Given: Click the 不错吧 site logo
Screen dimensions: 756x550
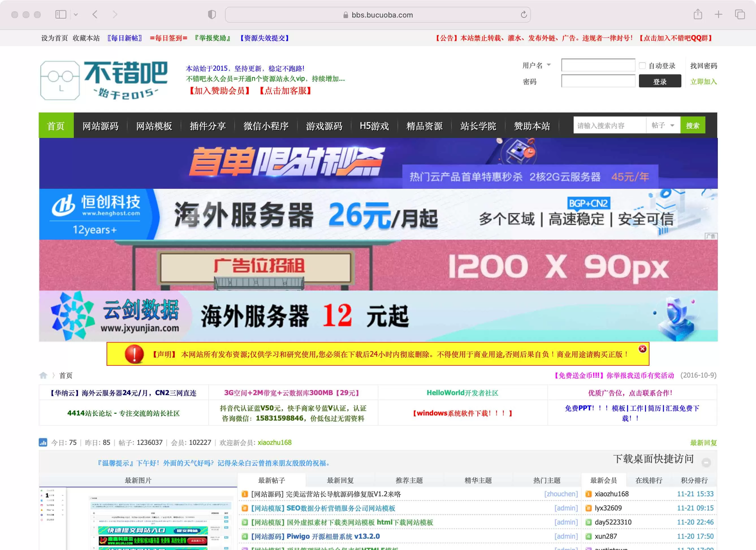Looking at the screenshot, I should pyautogui.click(x=104, y=80).
